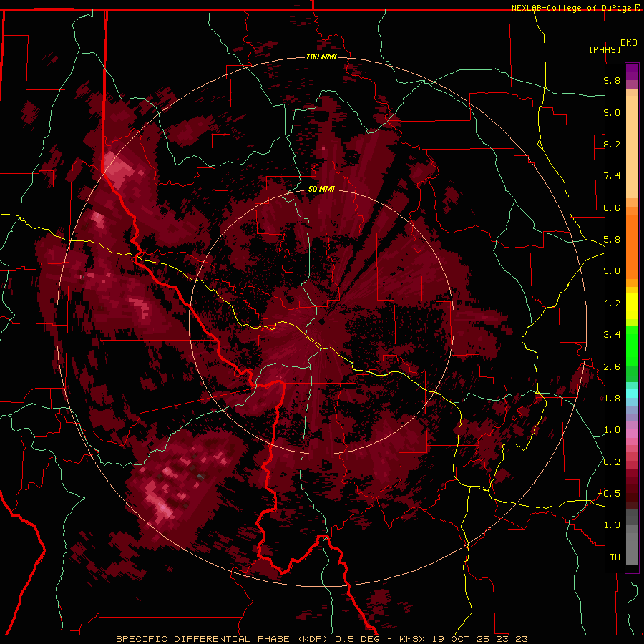
Task: Click the 9.0 value on the scale
Action: pos(612,112)
